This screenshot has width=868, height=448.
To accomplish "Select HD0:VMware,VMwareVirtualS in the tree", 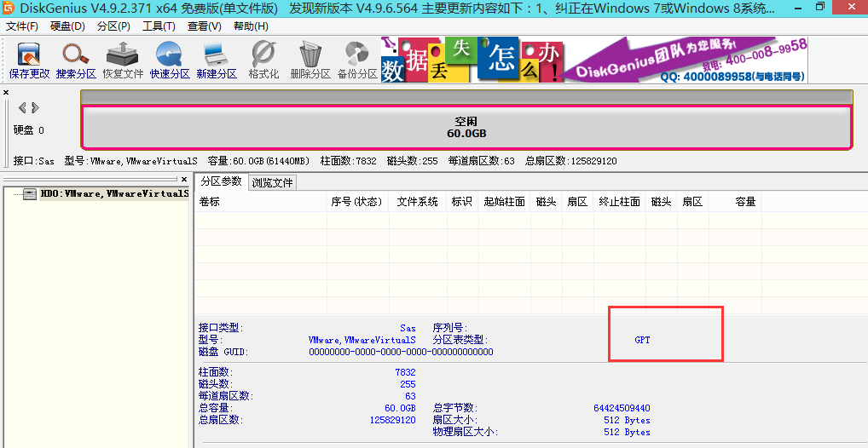I will tap(114, 193).
